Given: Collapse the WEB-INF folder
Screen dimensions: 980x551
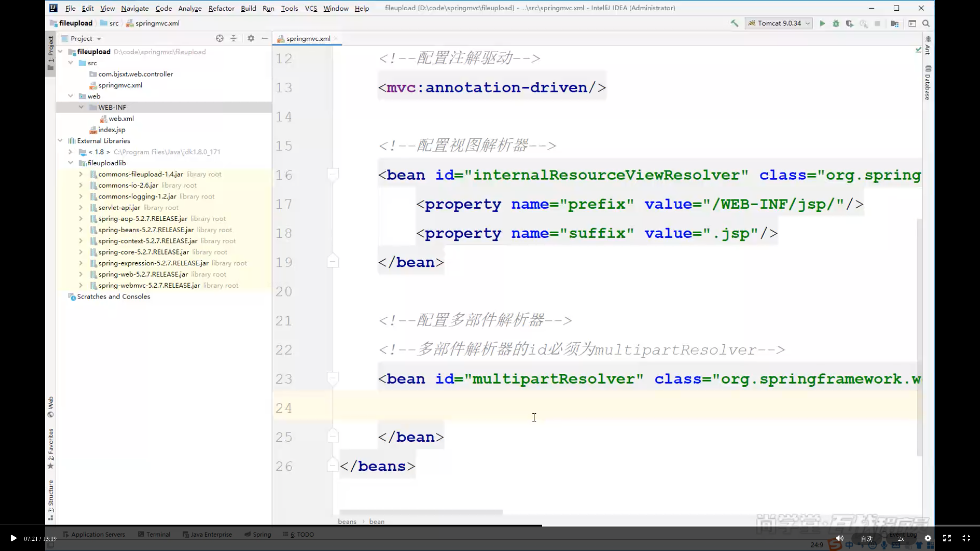Looking at the screenshot, I should 81,107.
